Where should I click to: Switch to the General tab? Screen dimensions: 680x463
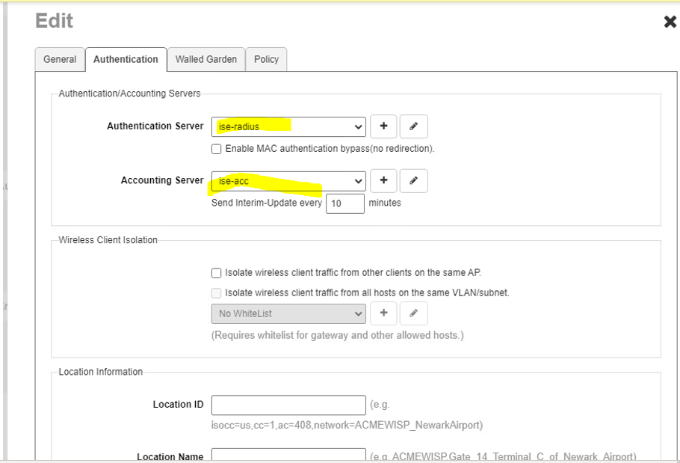[59, 60]
